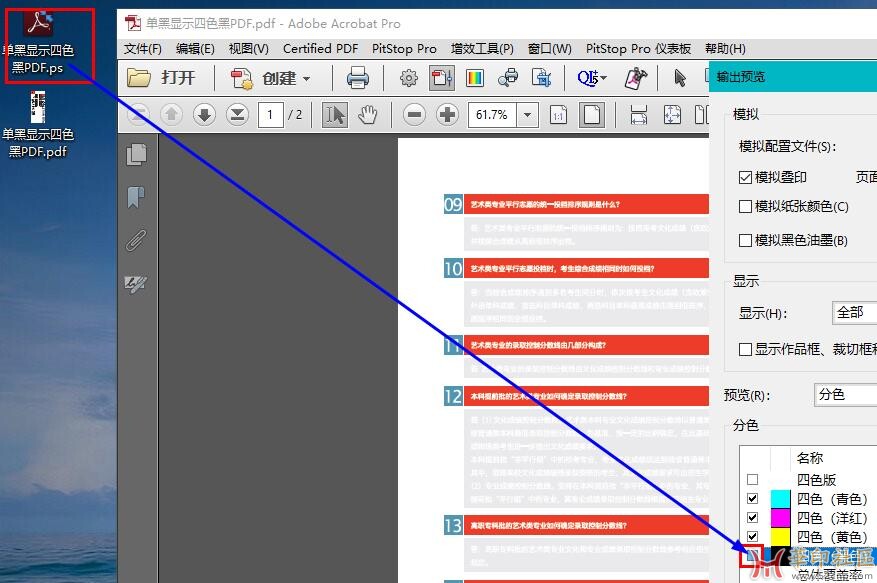Open the 编辑(E) menu
Image resolution: width=877 pixels, height=583 pixels.
point(195,49)
